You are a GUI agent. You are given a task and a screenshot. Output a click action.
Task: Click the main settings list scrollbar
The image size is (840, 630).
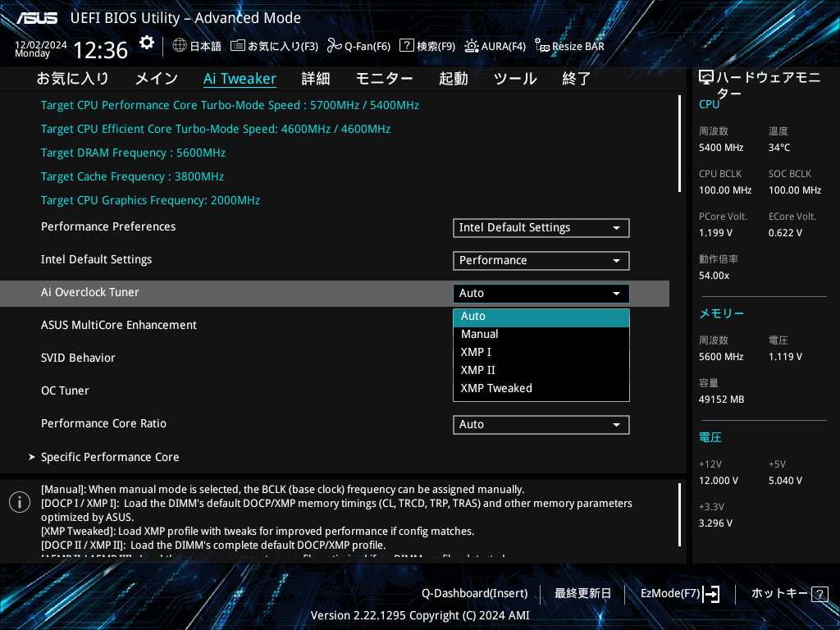coord(680,144)
